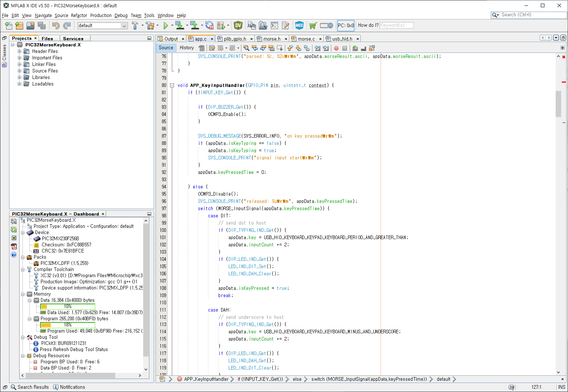Click Find Next Occurrence icon in editor
The height and width of the screenshot is (392, 568).
[x=263, y=48]
